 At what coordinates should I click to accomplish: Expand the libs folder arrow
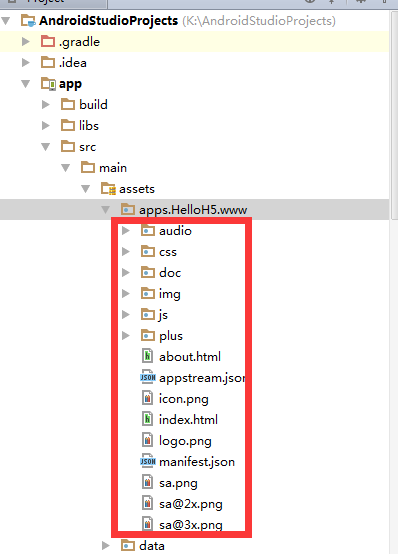coord(46,125)
